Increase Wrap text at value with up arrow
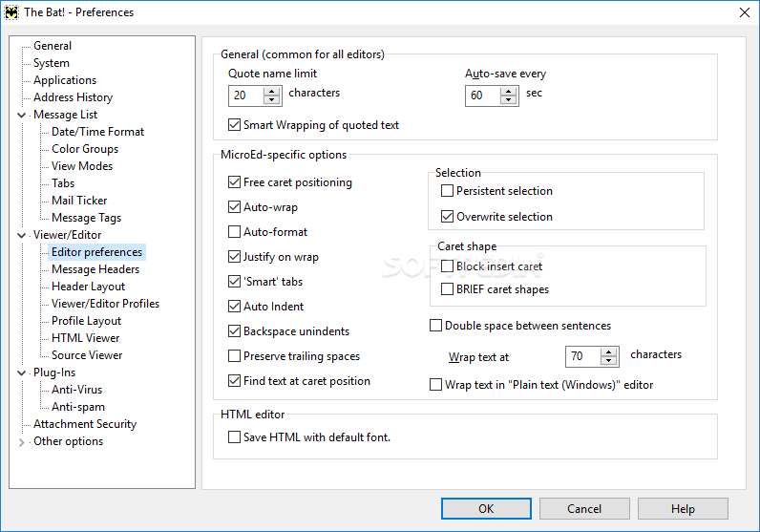Image resolution: width=760 pixels, height=532 pixels. coord(608,352)
